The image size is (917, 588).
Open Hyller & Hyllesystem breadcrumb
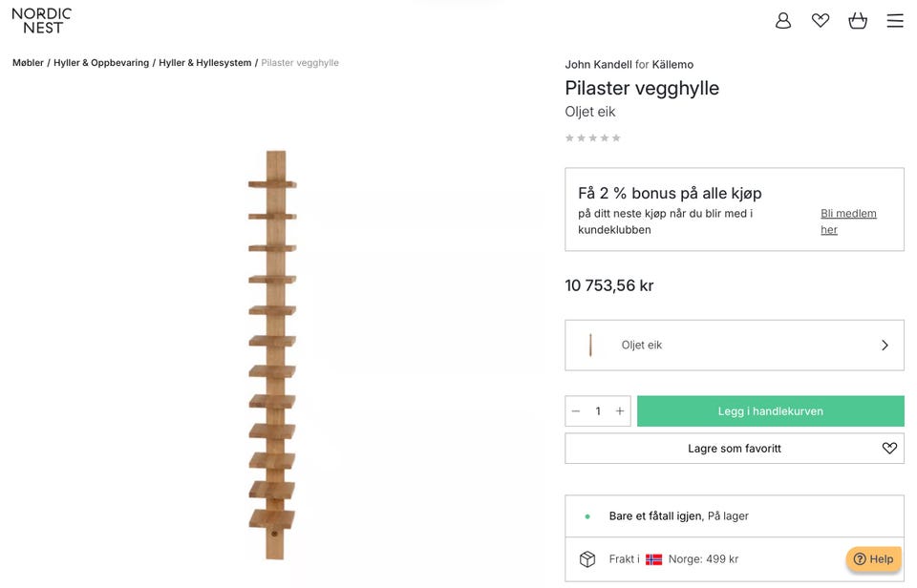(x=205, y=63)
